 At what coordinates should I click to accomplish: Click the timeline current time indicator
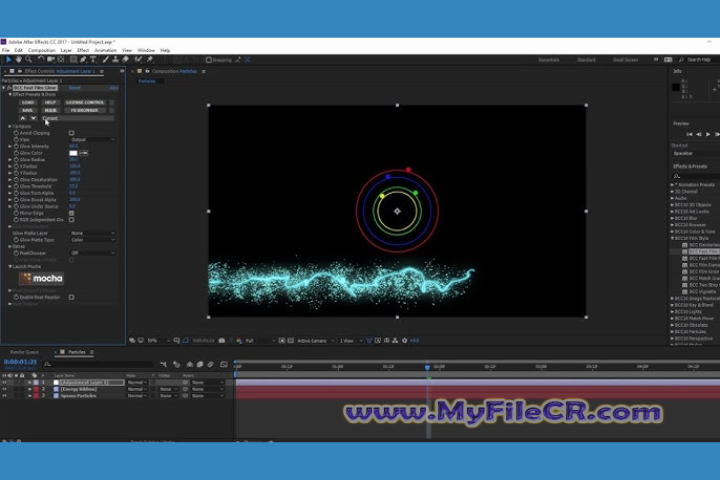[x=428, y=367]
